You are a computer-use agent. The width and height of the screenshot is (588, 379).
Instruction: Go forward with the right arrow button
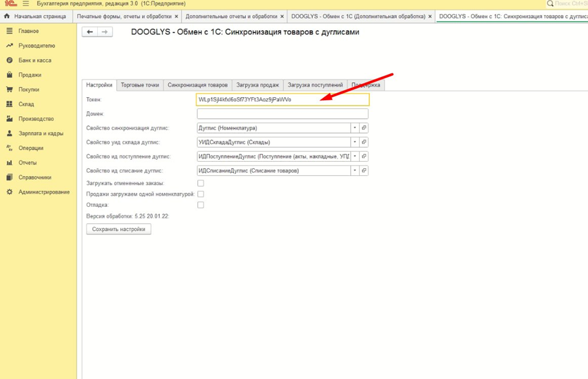105,32
